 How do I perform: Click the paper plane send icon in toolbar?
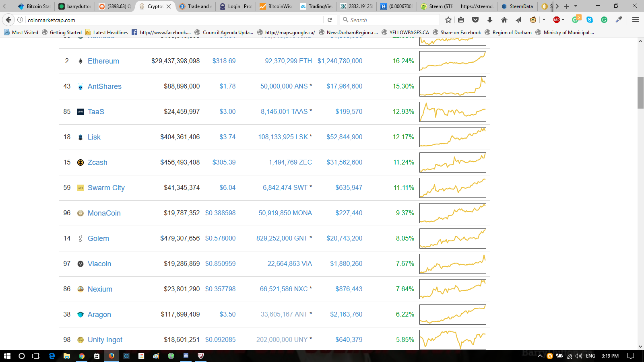(x=518, y=20)
